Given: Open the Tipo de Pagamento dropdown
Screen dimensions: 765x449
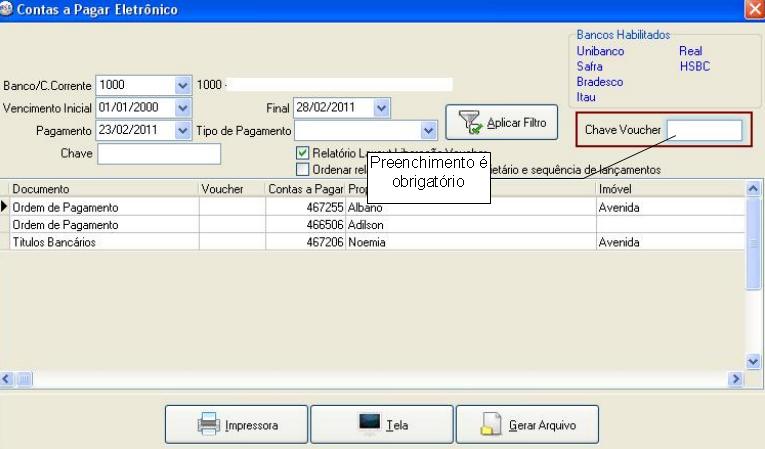Looking at the screenshot, I should (429, 131).
